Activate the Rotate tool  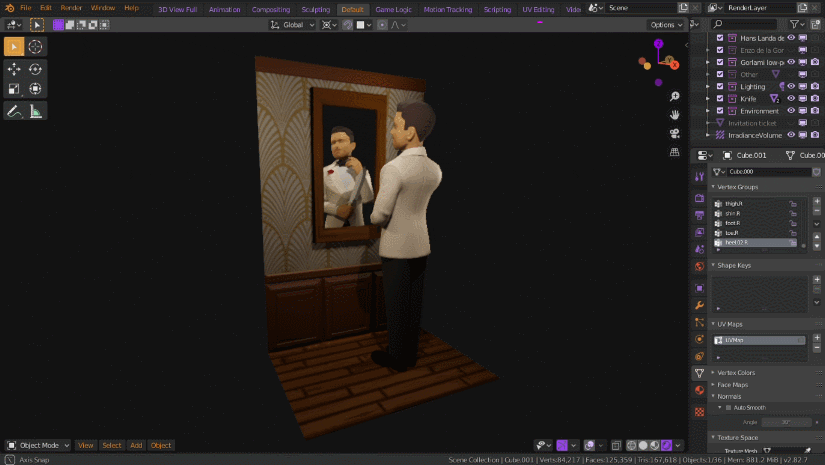pos(35,69)
